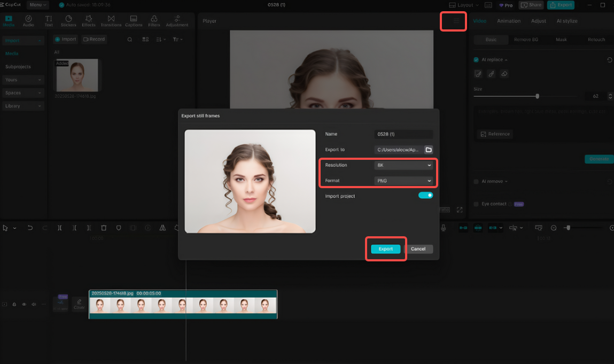Click the Export button in dialog
The image size is (614, 364).
coord(385,249)
